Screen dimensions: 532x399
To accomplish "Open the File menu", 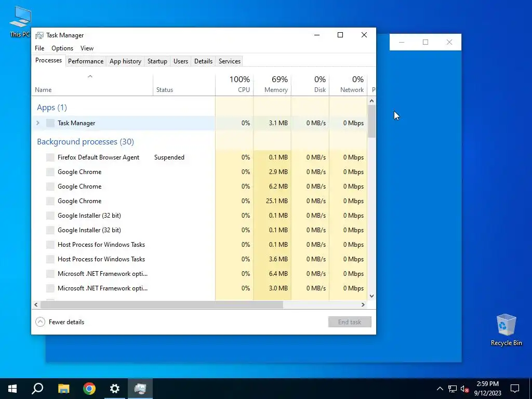I will (39, 48).
